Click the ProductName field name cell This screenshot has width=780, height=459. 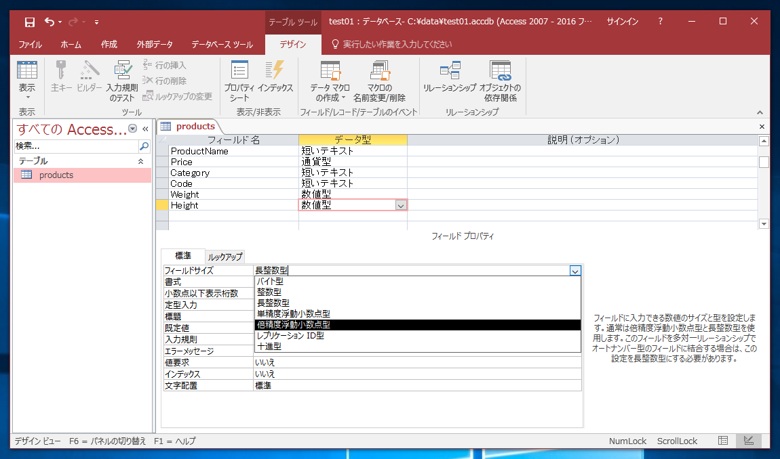234,151
